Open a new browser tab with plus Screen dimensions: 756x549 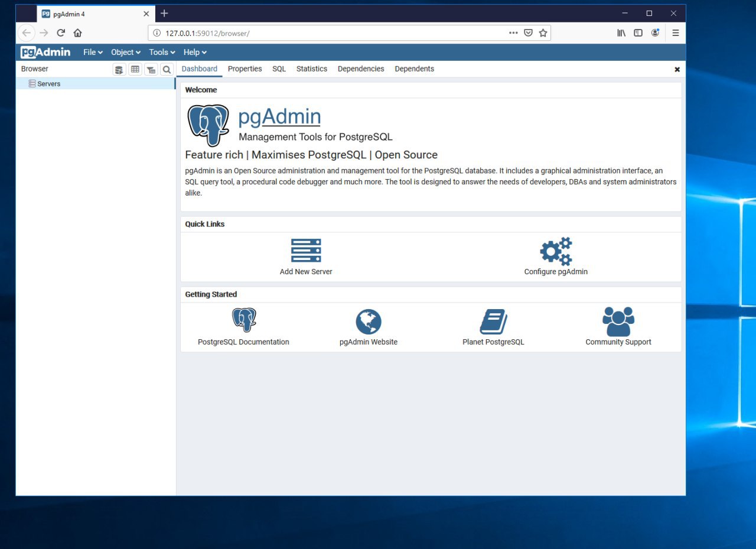tap(164, 14)
